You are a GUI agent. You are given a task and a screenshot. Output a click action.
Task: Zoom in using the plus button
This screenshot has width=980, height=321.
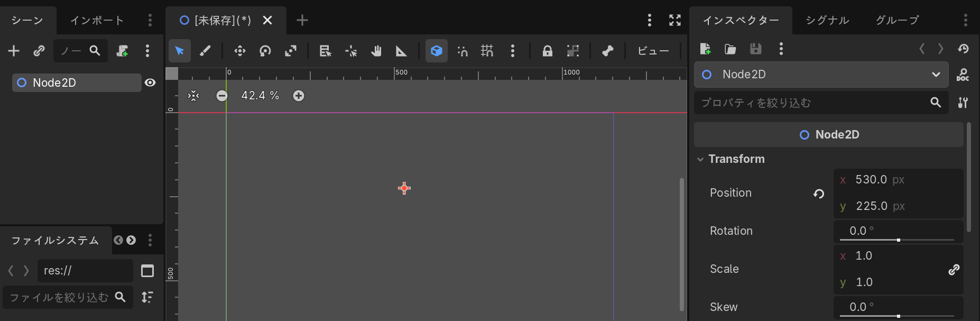tap(299, 96)
